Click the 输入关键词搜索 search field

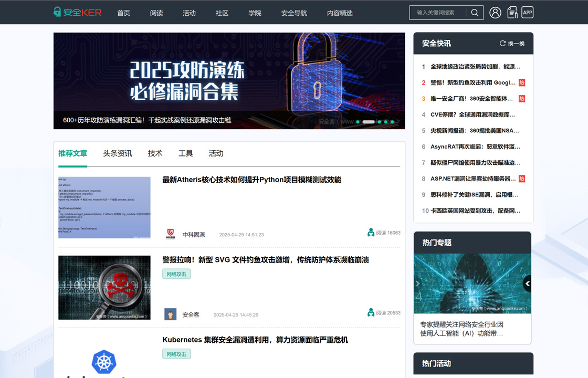pyautogui.click(x=438, y=13)
